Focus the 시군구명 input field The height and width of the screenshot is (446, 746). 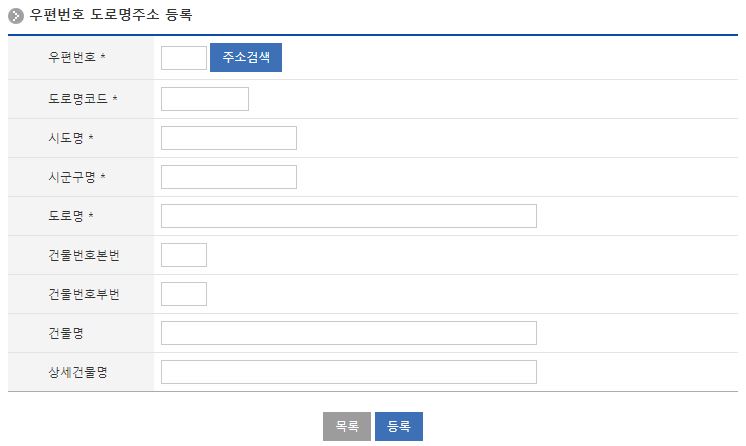[228, 177]
